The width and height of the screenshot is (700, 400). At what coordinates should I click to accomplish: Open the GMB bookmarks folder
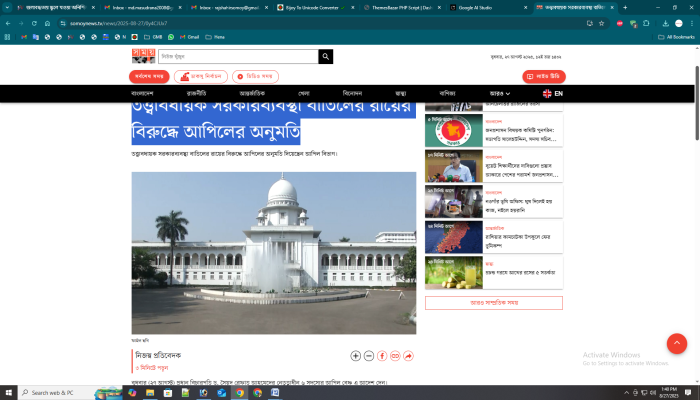pos(153,37)
